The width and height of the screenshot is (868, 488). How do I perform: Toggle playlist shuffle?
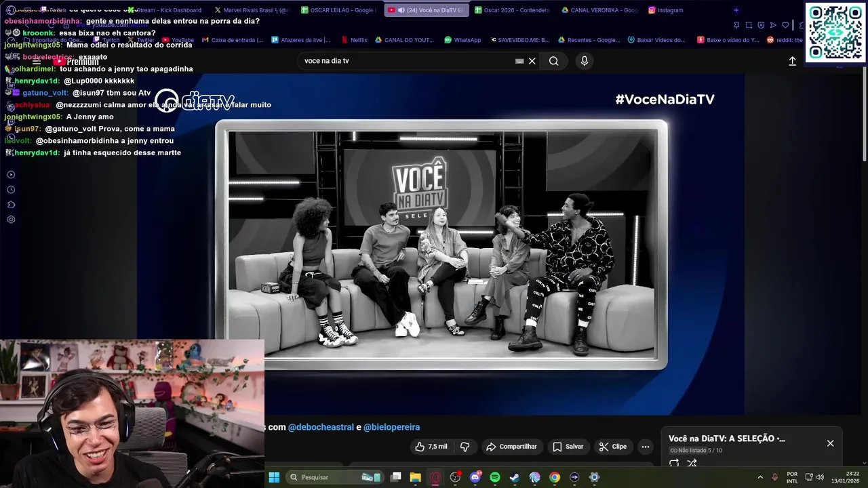692,464
